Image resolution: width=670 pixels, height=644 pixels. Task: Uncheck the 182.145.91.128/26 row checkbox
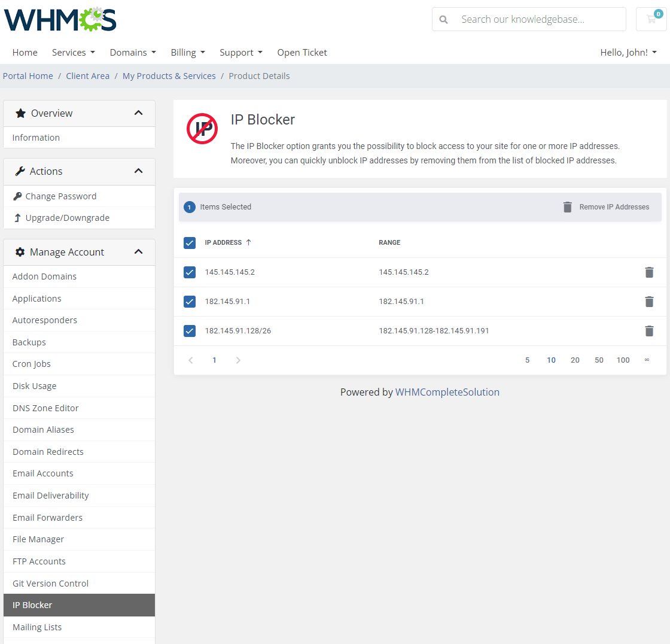[x=190, y=330]
